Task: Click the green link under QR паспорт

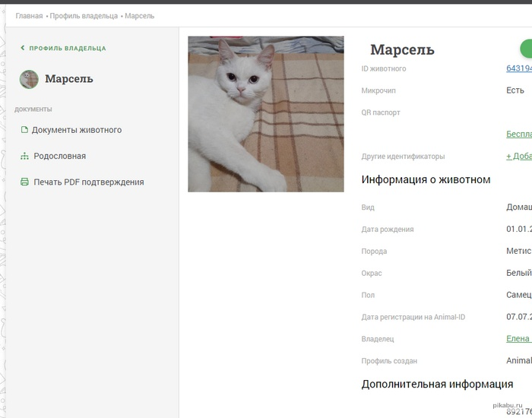Action: 519,134
